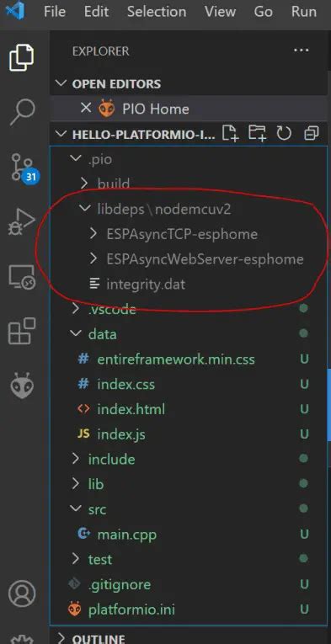Screen dimensions: 331x644
Task: Click the New File icon in project header
Action: point(231,134)
